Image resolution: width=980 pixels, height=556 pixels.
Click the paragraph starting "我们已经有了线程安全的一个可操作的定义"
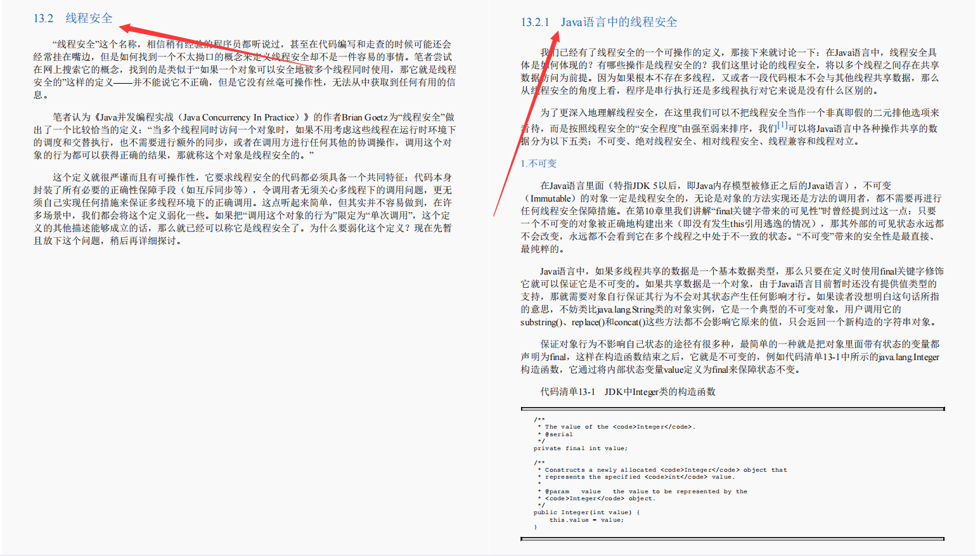click(x=730, y=72)
